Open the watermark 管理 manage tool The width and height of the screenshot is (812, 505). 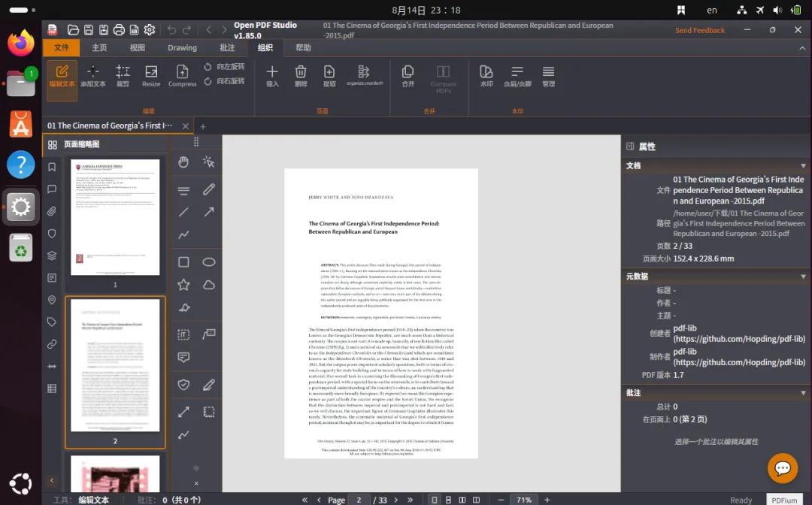(x=548, y=76)
